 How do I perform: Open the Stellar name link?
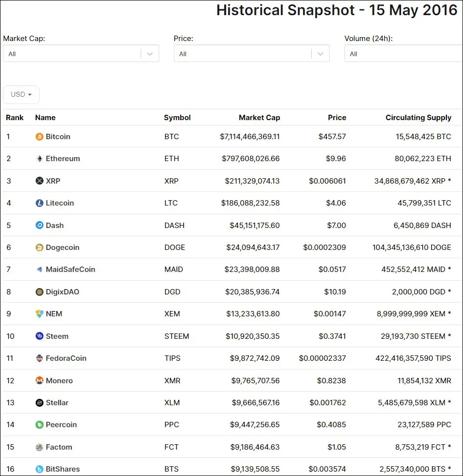pyautogui.click(x=57, y=403)
